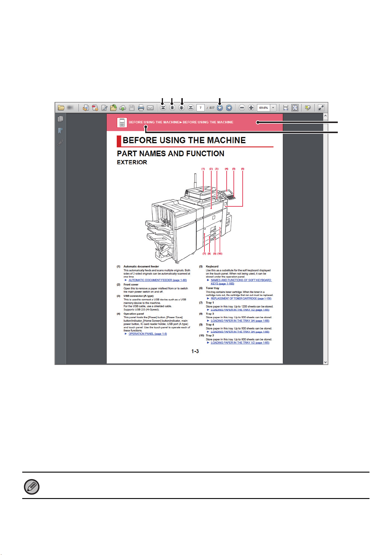This screenshot has width=392, height=555.
Task: Click the next view circular arrow
Action: (229, 108)
